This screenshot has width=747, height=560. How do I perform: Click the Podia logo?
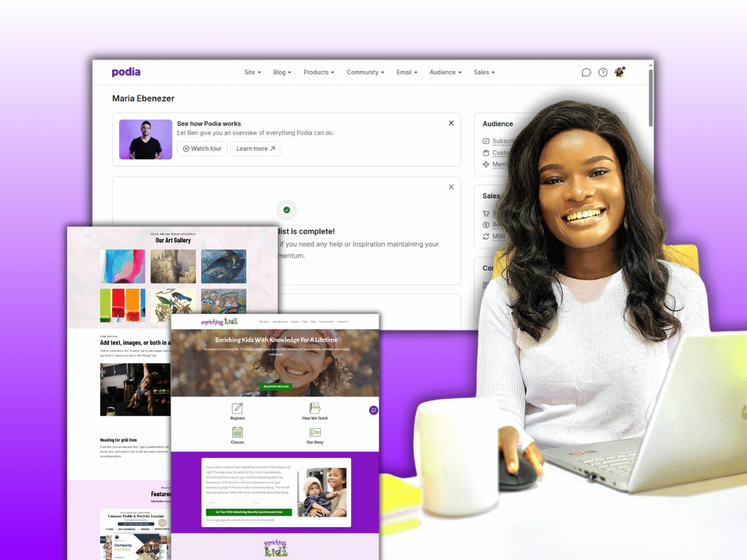[126, 72]
